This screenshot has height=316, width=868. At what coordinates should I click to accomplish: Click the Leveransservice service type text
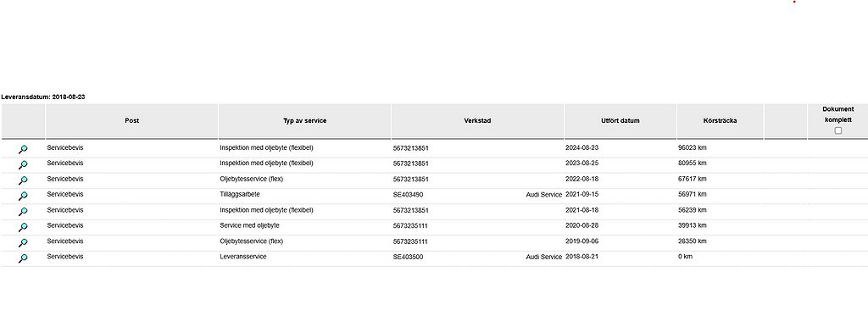click(x=243, y=257)
